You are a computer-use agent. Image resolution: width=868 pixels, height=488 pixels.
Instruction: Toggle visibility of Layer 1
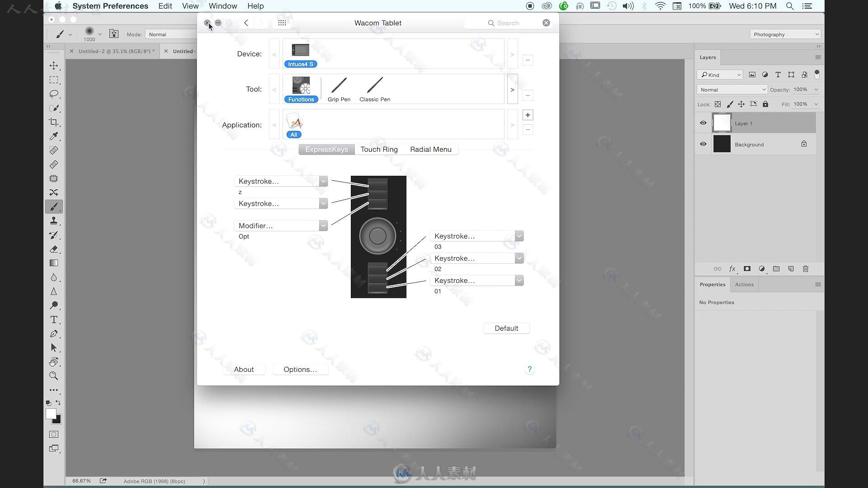tap(704, 123)
